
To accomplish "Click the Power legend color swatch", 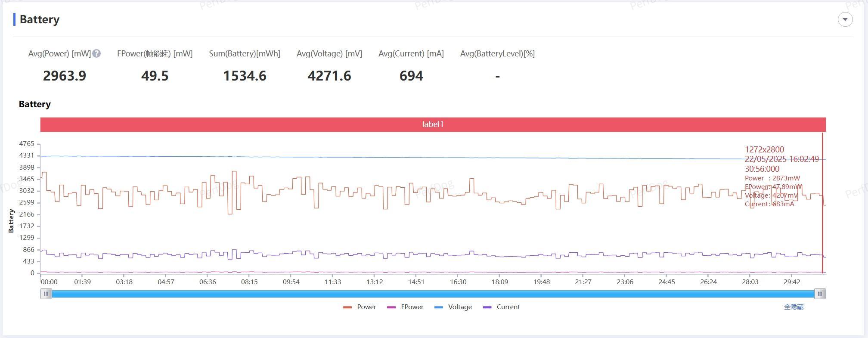I will [347, 307].
